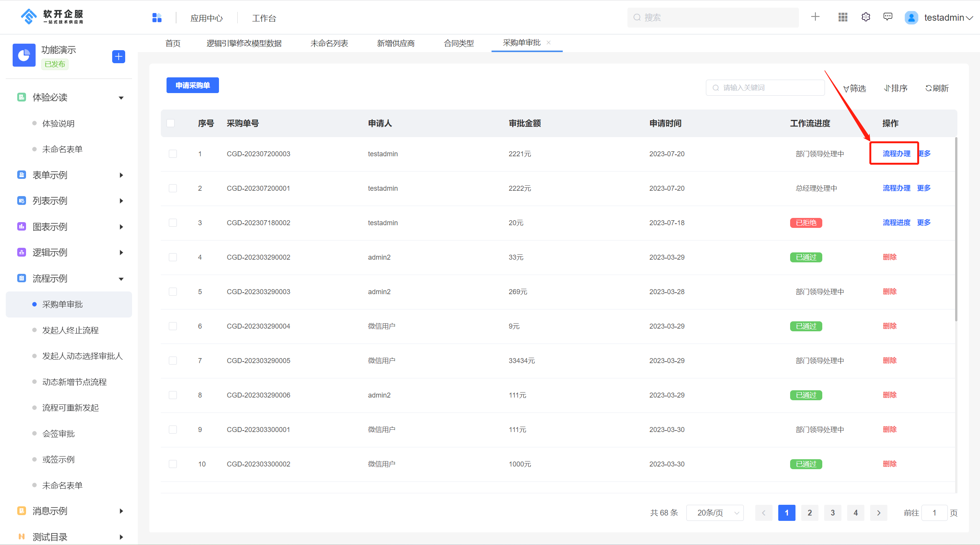Click the plus icon to create a new app
The image size is (980, 545).
pos(815,17)
